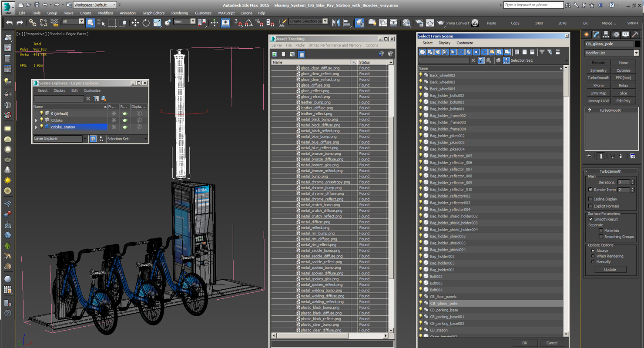Expand the citibike_station layer

point(36,127)
